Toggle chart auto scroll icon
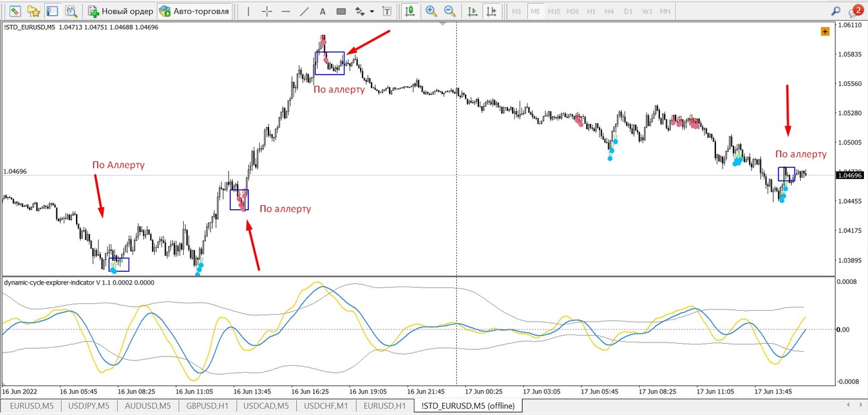This screenshot has width=868, height=415. (x=473, y=11)
